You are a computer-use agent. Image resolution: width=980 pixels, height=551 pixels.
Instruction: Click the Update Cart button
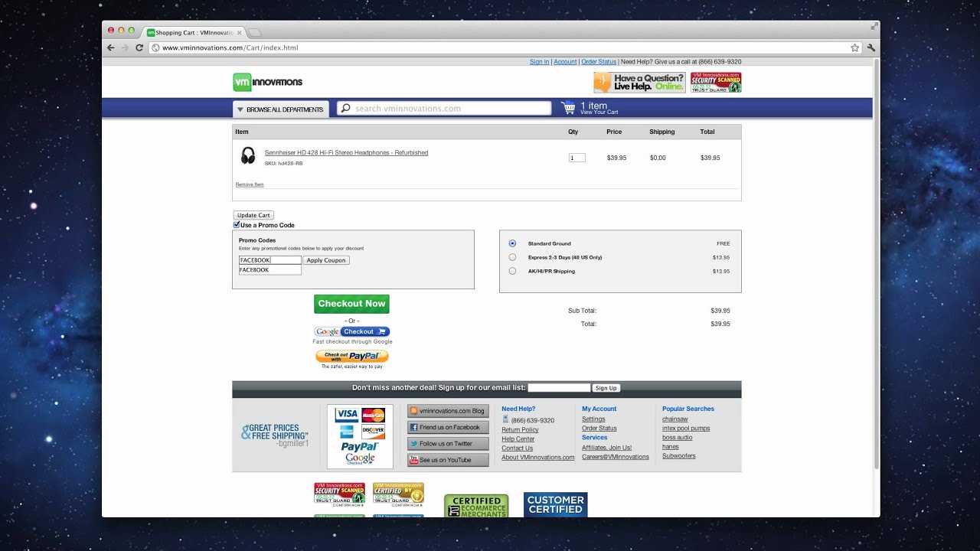(x=253, y=215)
